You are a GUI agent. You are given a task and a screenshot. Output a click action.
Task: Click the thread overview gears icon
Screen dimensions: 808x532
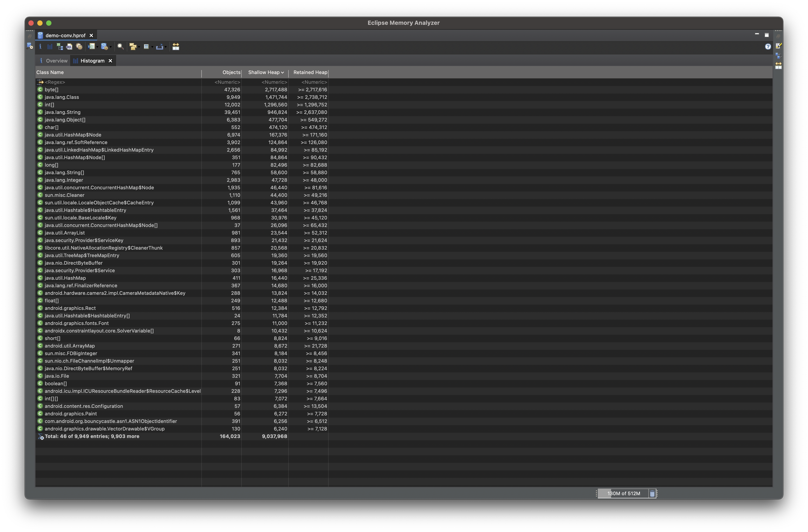79,47
